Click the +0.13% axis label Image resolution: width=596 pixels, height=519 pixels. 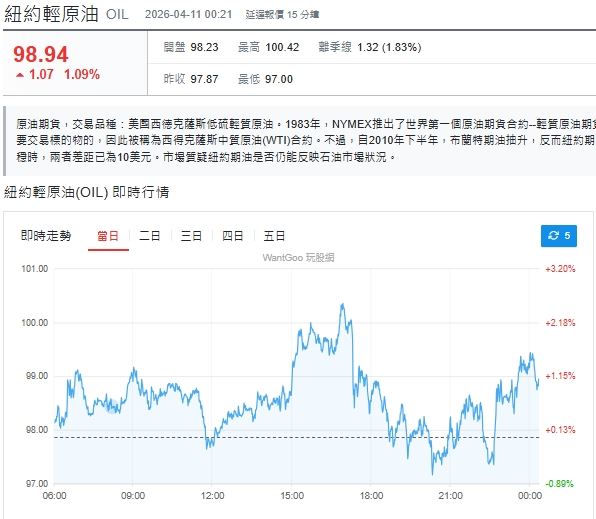coord(560,430)
